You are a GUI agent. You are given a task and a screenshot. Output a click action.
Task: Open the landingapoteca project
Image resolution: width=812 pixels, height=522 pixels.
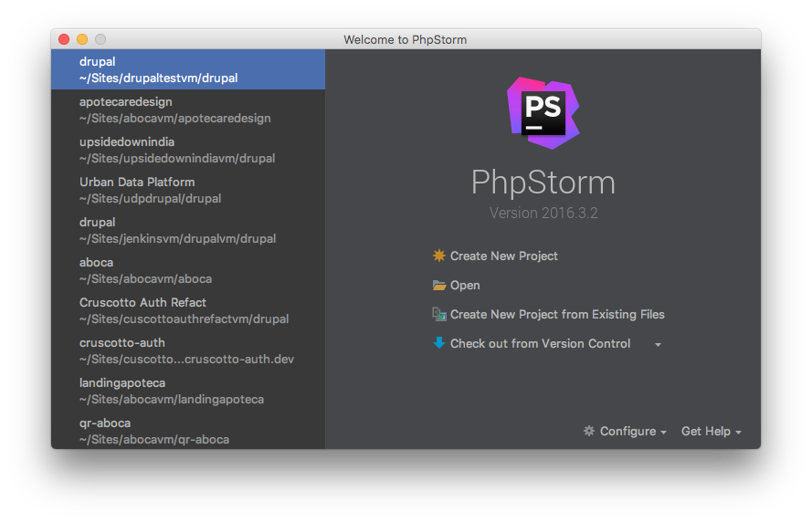click(188, 391)
